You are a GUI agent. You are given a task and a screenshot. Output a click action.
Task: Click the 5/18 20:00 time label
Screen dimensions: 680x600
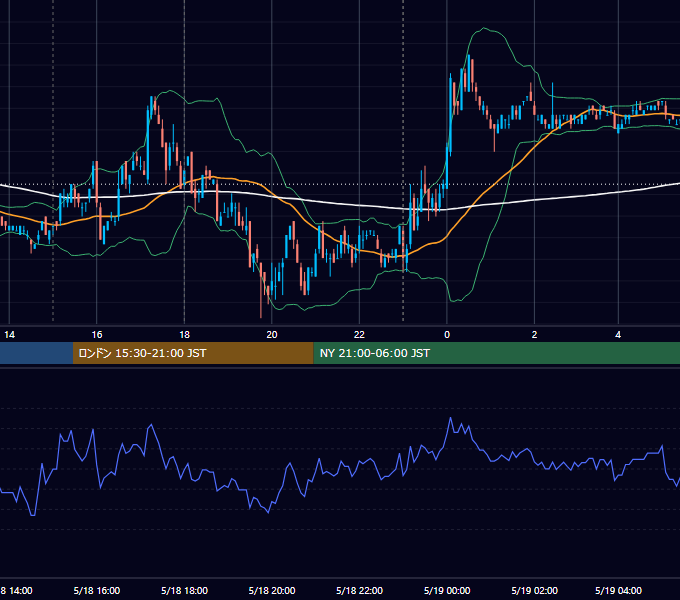pos(272,590)
